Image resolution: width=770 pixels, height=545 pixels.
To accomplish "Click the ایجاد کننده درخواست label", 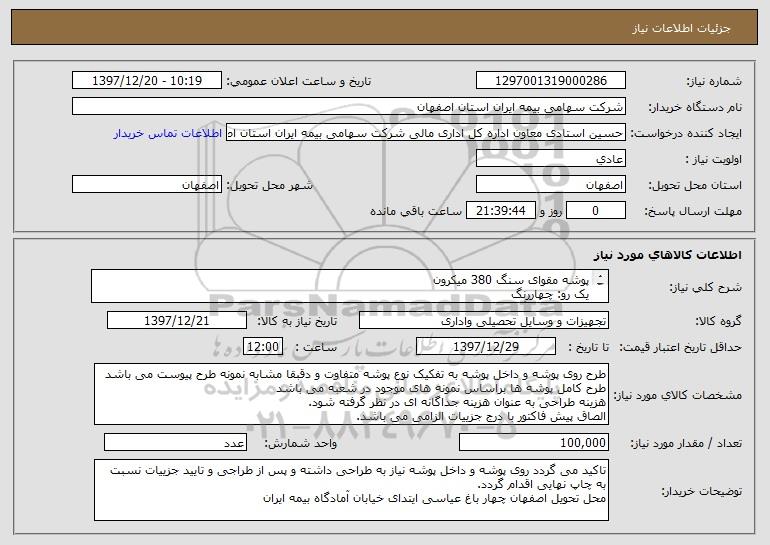I will click(x=686, y=134).
